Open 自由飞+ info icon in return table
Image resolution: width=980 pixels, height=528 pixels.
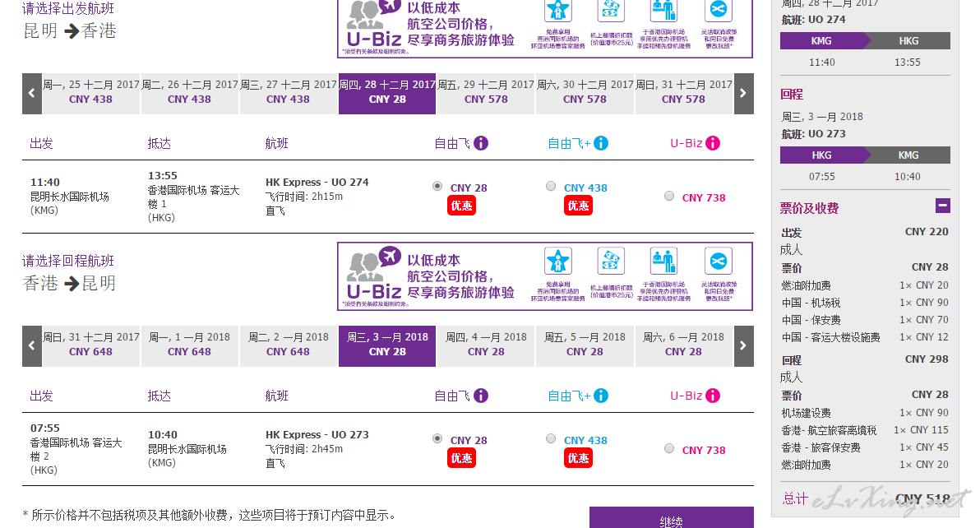601,396
